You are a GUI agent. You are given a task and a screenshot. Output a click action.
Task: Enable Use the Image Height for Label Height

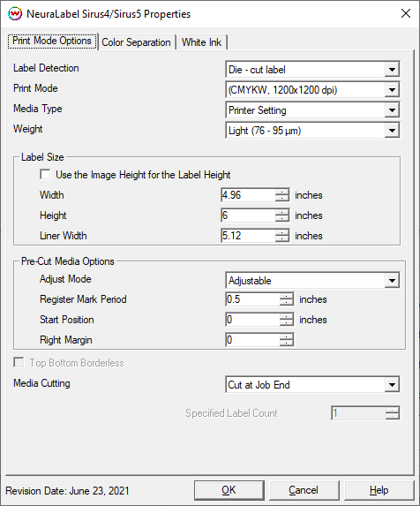(45, 175)
